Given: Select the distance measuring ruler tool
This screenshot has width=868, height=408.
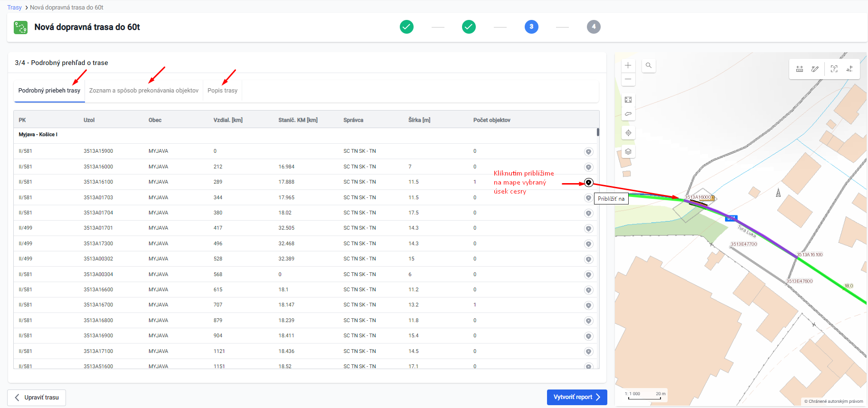Looking at the screenshot, I should [x=800, y=69].
